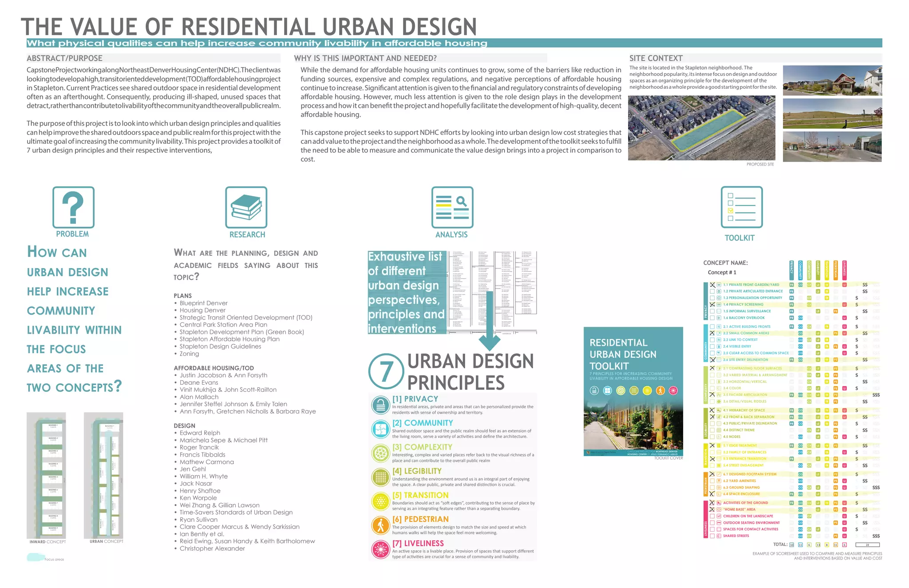Toggle the 1.1 Private Front Garden/Yard checkbox
Viewport: 909px width, 588px height.
[x=712, y=285]
